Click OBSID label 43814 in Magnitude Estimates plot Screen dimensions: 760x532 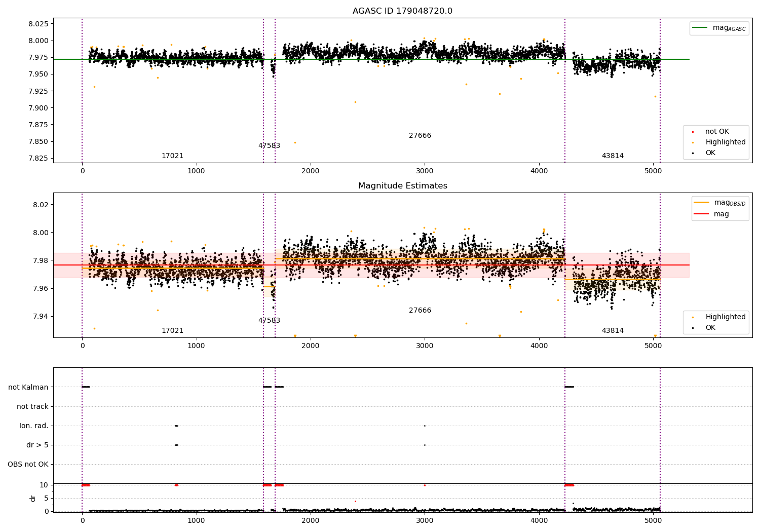click(x=613, y=331)
